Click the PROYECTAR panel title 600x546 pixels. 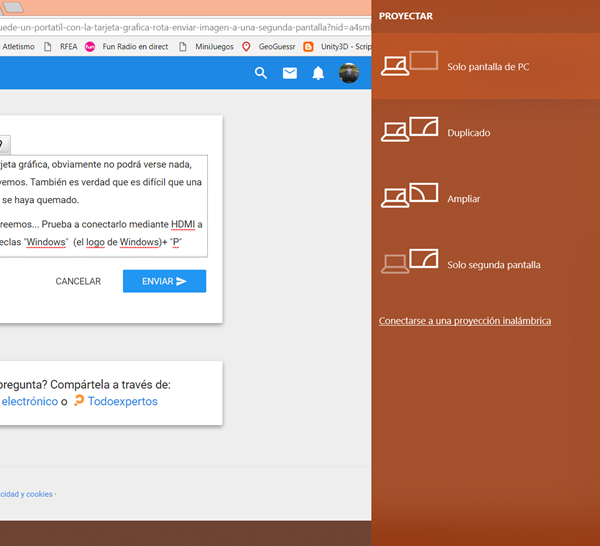[x=406, y=16]
